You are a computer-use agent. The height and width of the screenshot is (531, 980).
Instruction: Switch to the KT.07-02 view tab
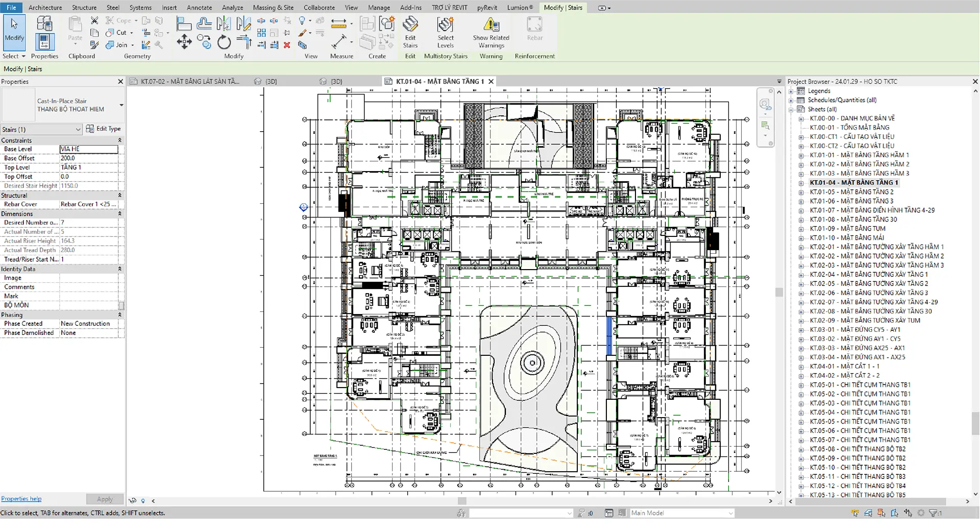coord(185,82)
